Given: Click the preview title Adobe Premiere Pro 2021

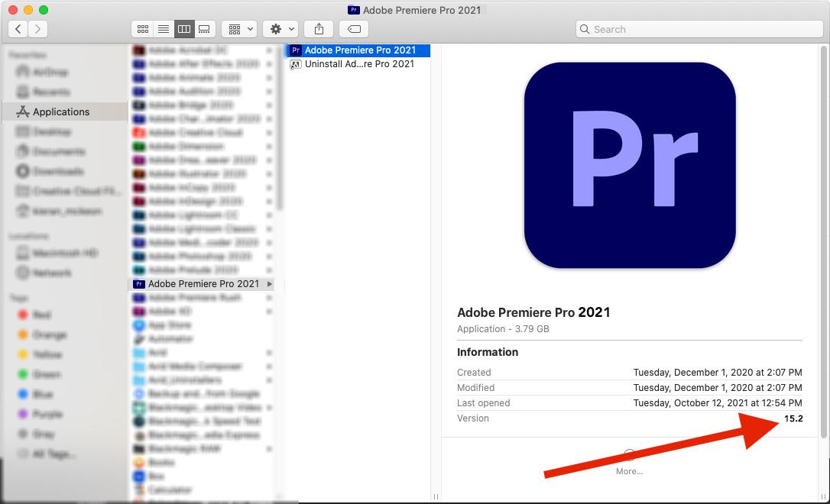Looking at the screenshot, I should [x=533, y=312].
